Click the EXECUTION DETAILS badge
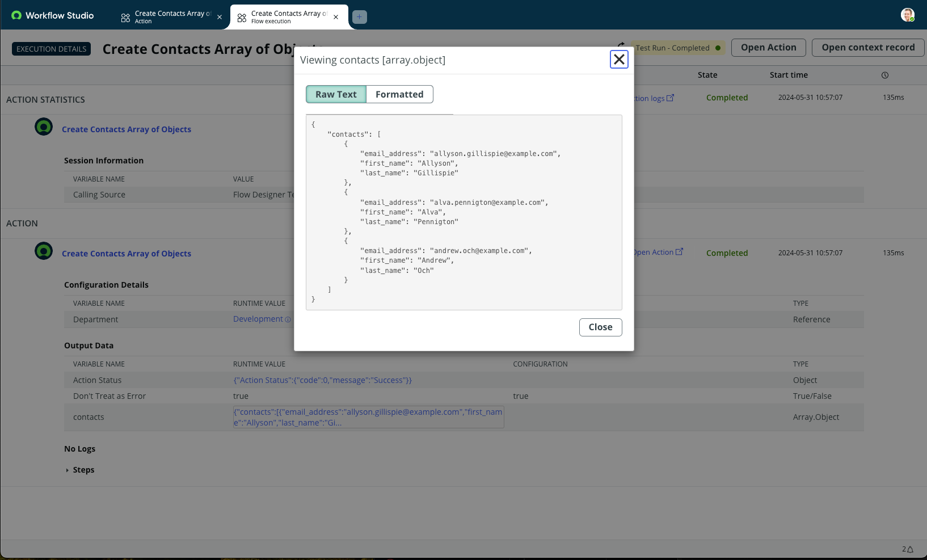 coord(52,49)
